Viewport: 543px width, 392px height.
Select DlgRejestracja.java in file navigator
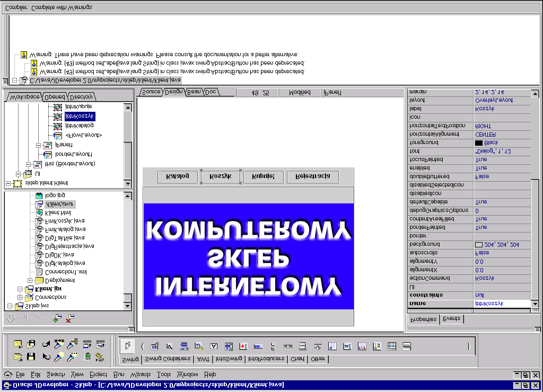click(69, 246)
